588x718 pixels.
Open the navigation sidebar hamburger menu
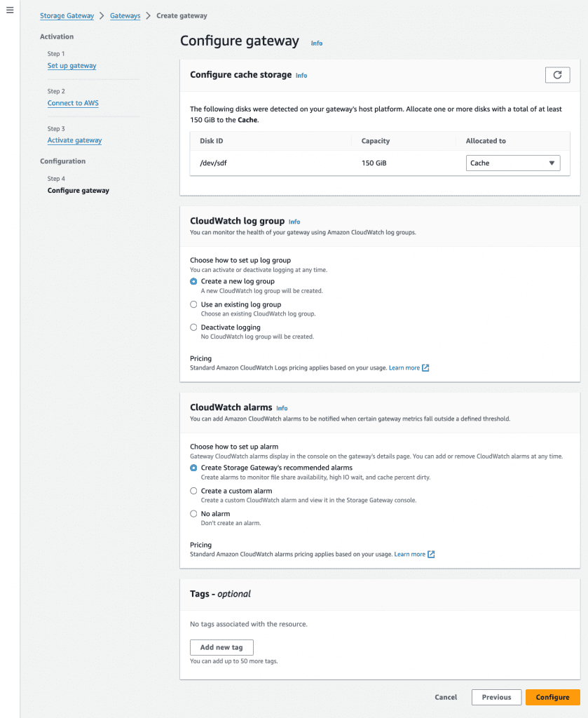coord(10,10)
